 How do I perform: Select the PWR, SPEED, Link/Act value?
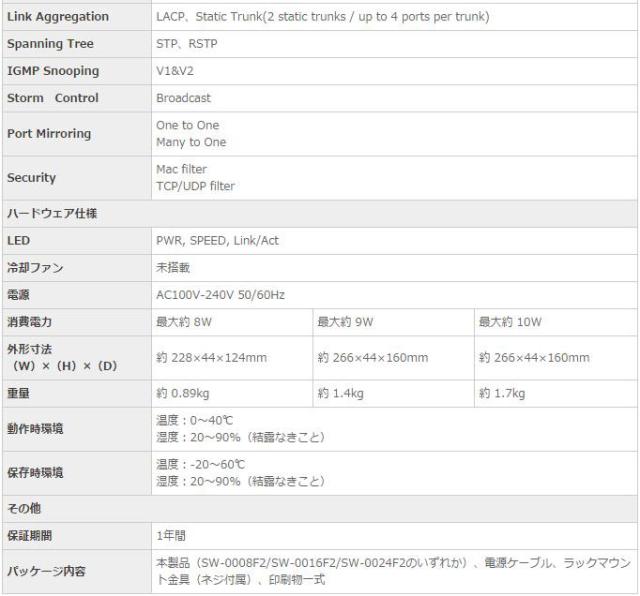[x=217, y=241]
